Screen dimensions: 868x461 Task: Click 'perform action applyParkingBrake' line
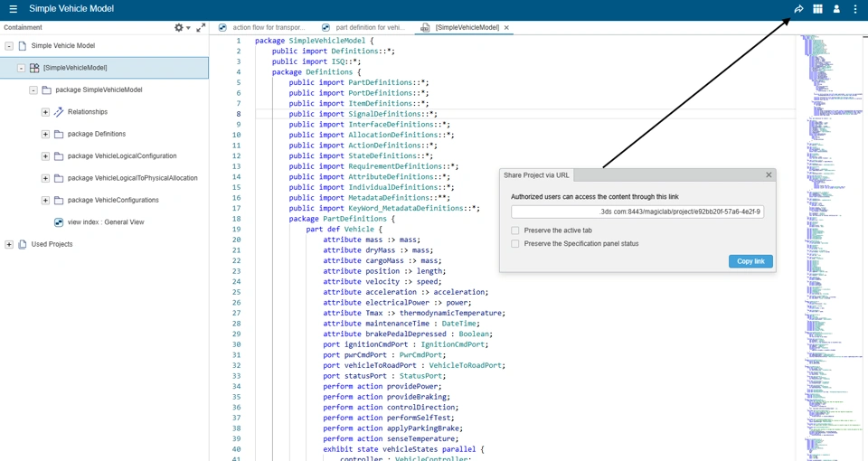tap(393, 428)
